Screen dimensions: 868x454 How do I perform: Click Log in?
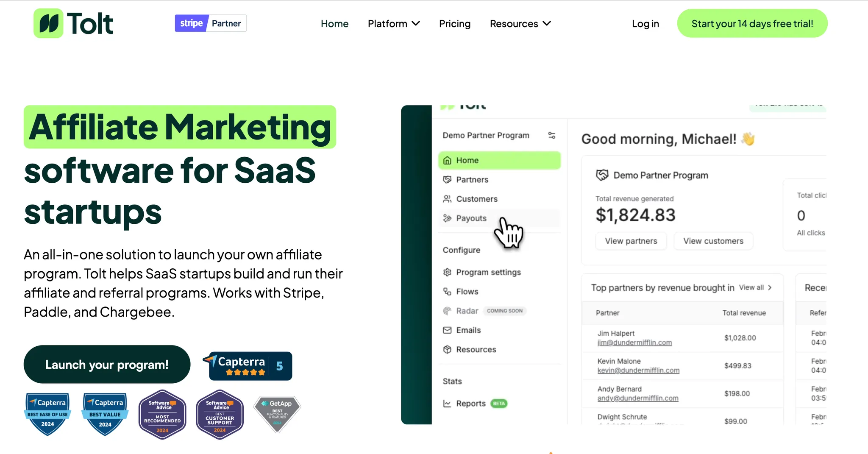pyautogui.click(x=645, y=24)
